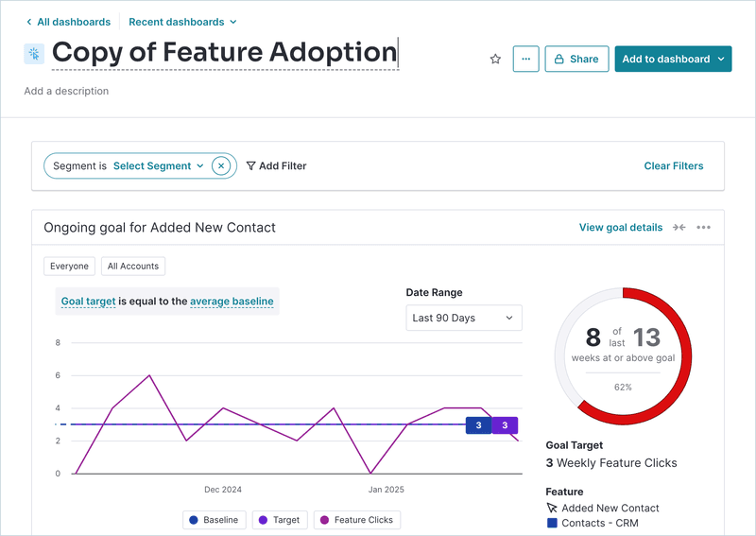
Task: Open the goal widget ellipsis menu
Action: click(x=704, y=228)
